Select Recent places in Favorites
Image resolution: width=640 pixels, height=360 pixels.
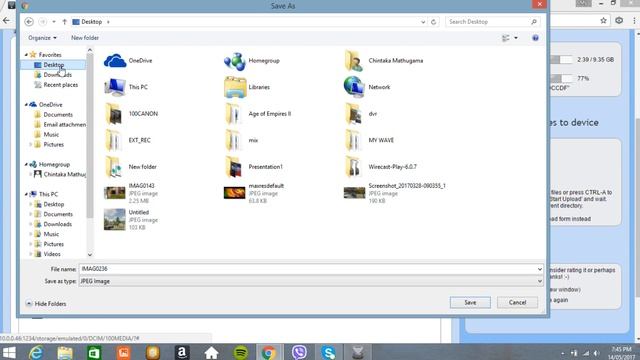60,85
